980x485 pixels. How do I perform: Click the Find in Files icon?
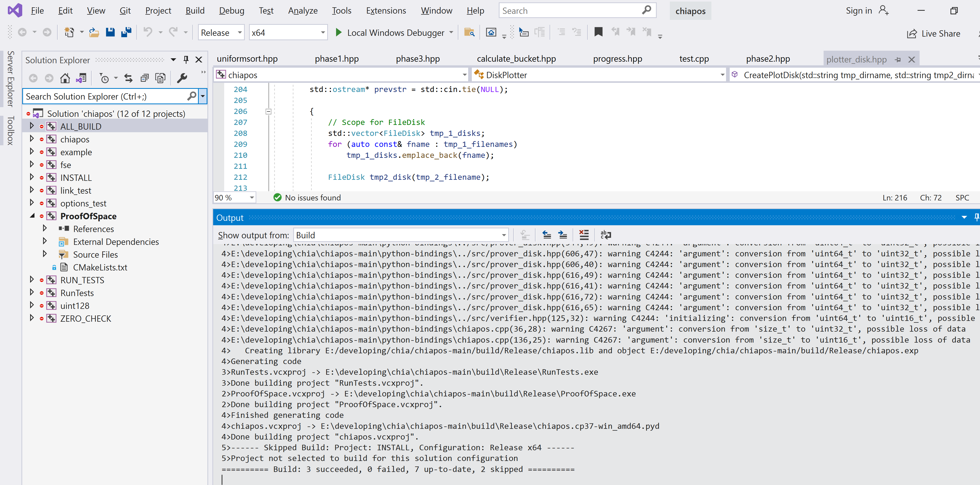tap(469, 33)
